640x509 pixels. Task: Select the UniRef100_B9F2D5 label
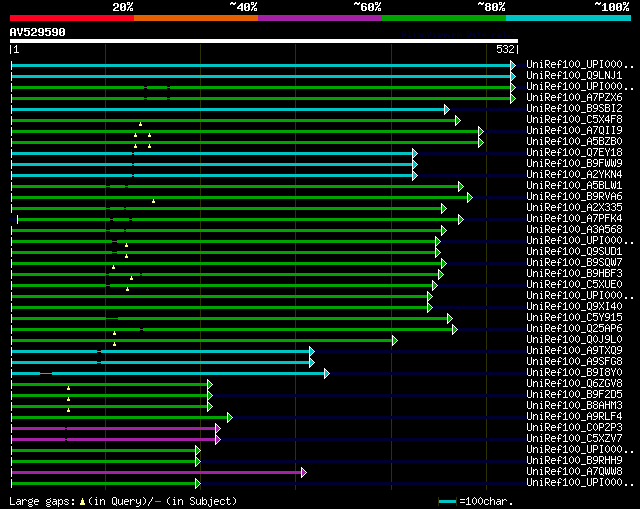pyautogui.click(x=574, y=395)
